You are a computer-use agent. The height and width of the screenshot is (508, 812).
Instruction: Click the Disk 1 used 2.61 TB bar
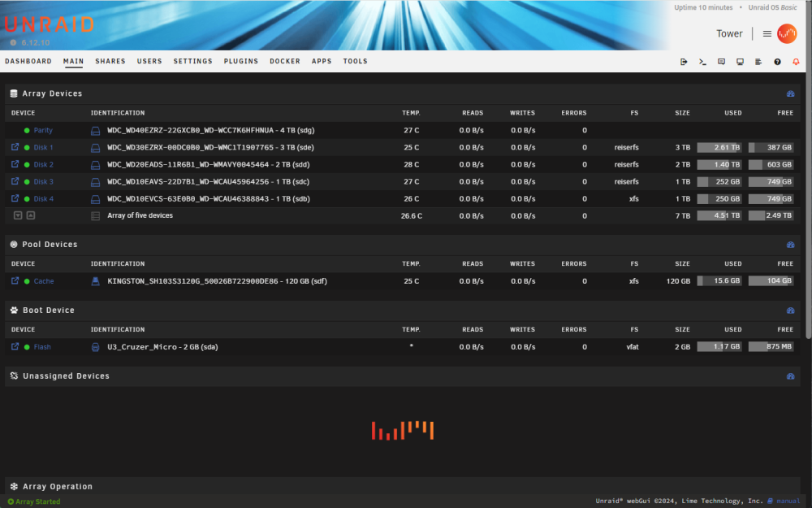pos(719,148)
